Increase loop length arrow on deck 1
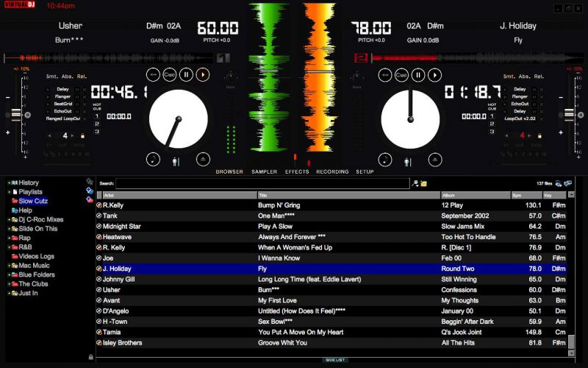588x368 pixels. 73,135
